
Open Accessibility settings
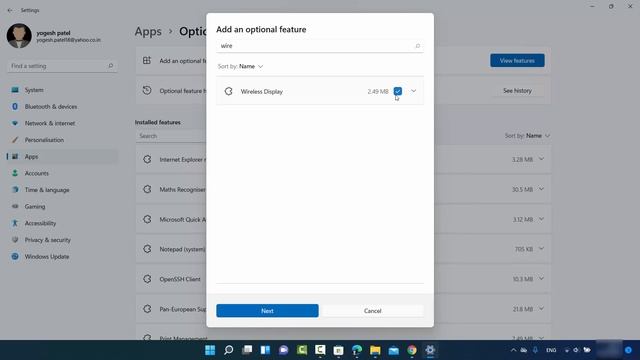(62, 223)
